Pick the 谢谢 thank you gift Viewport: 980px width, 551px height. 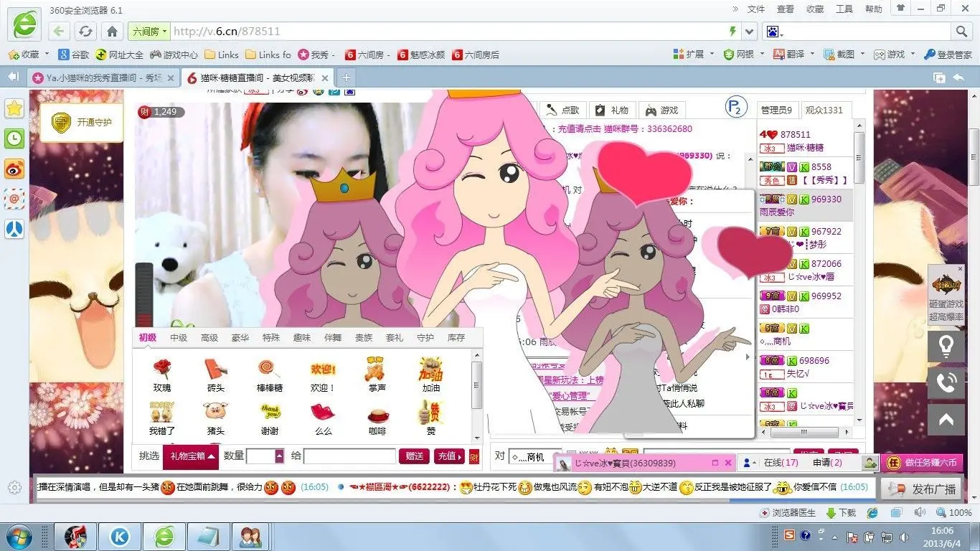click(270, 418)
